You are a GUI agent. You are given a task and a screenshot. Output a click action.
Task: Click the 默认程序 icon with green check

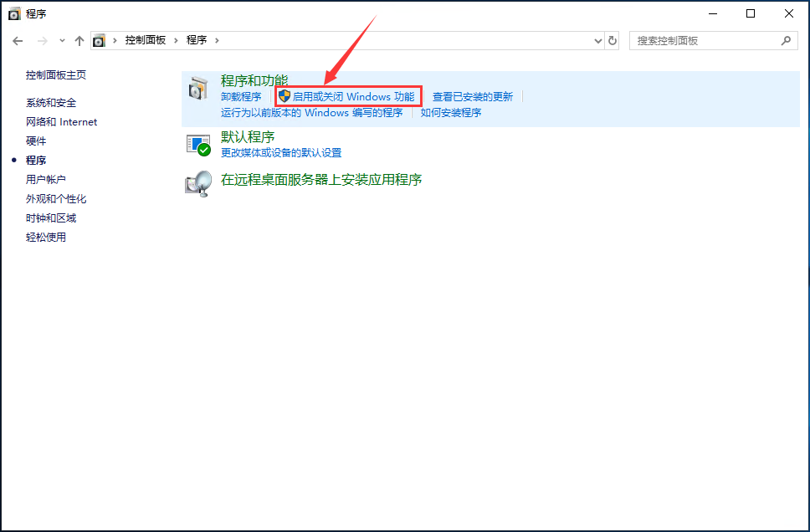coord(198,145)
